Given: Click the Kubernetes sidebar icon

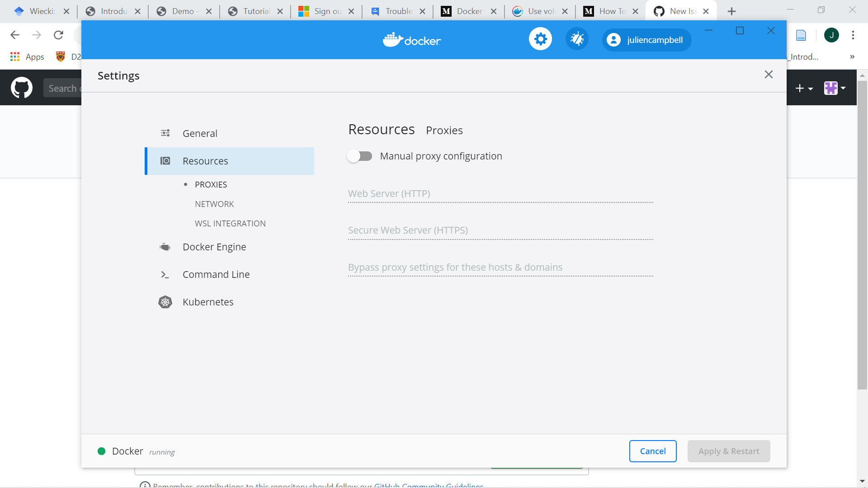Looking at the screenshot, I should (165, 302).
